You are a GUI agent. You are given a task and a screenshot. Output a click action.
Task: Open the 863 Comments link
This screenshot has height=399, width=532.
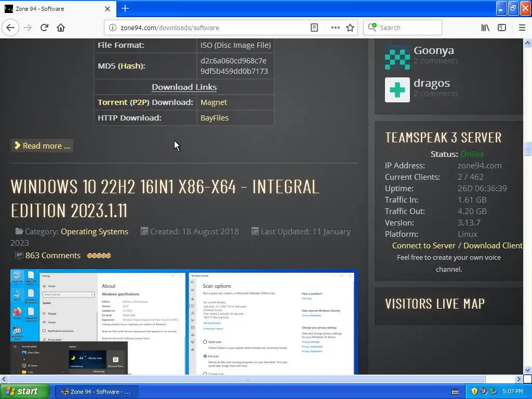53,256
